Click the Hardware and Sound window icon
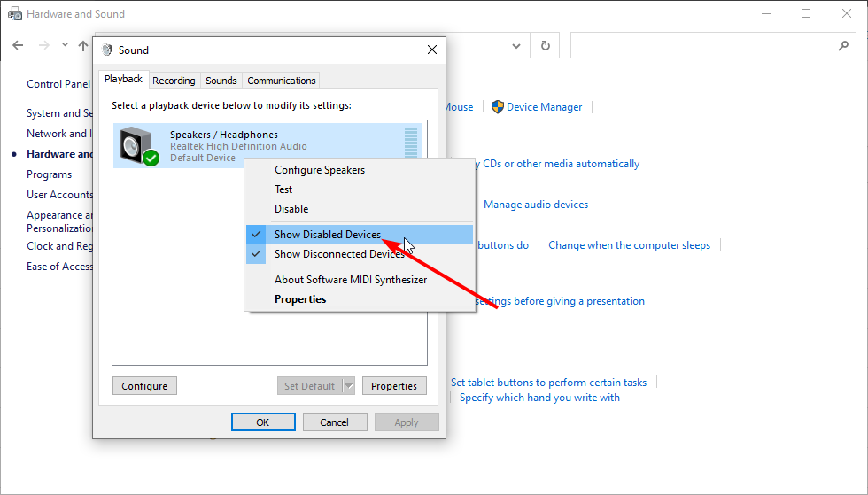This screenshot has width=868, height=495. pos(15,14)
